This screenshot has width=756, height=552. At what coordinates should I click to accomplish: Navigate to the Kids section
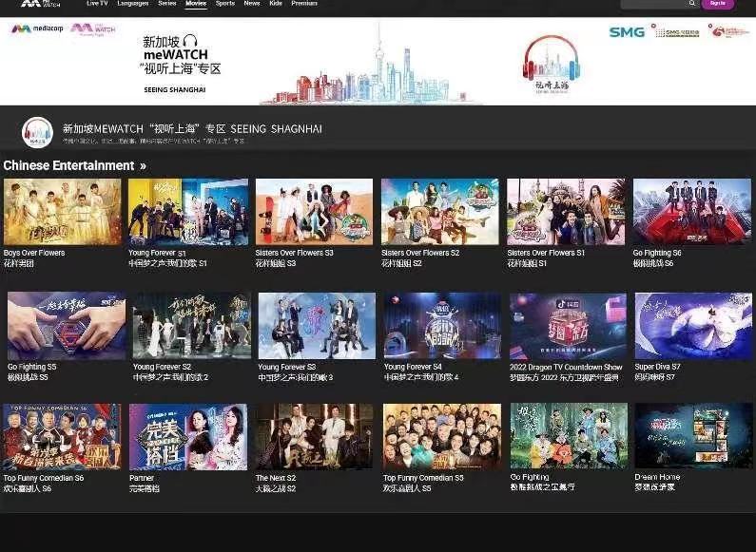point(276,4)
